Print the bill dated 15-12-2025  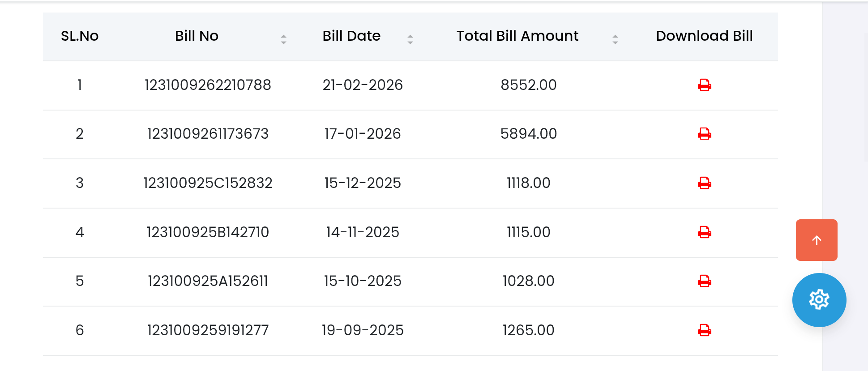704,183
